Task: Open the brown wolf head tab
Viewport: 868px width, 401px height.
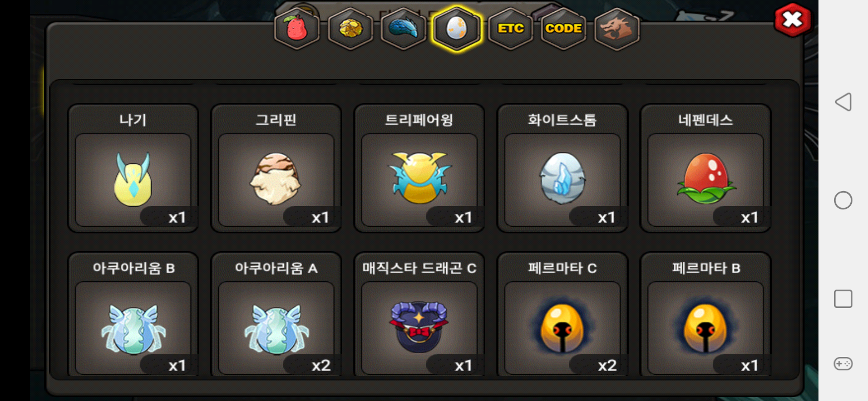Action: 617,28
